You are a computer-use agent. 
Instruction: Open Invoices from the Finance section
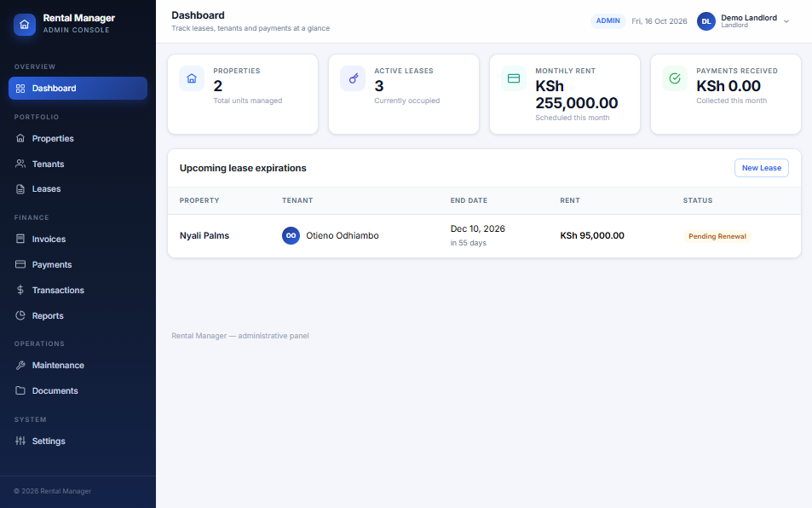[x=78, y=239]
